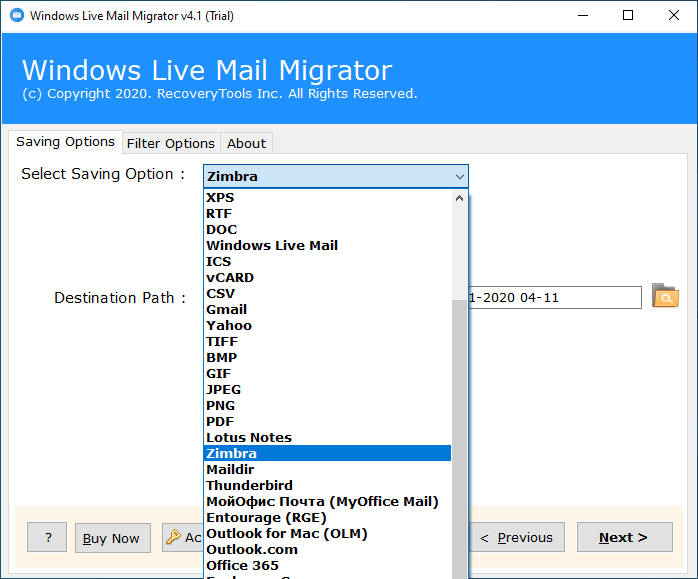The image size is (698, 579).
Task: Expand the Select Saving Option combo box arrow
Action: (x=459, y=177)
